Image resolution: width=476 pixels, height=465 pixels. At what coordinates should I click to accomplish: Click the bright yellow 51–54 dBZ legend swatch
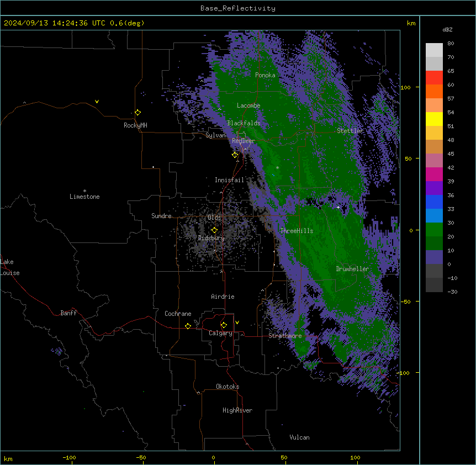click(434, 119)
